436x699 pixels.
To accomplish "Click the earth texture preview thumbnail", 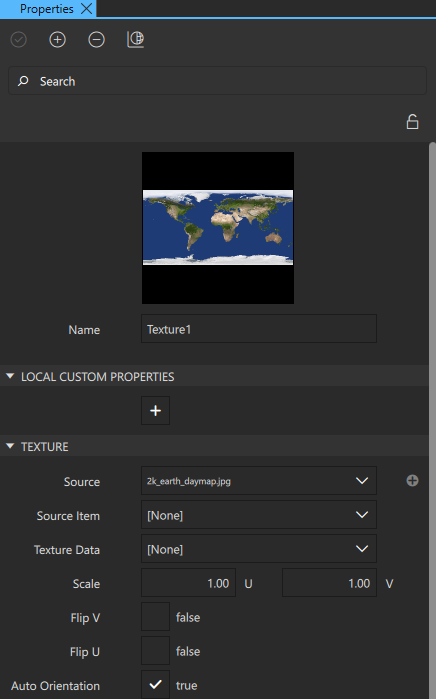I will click(x=218, y=228).
